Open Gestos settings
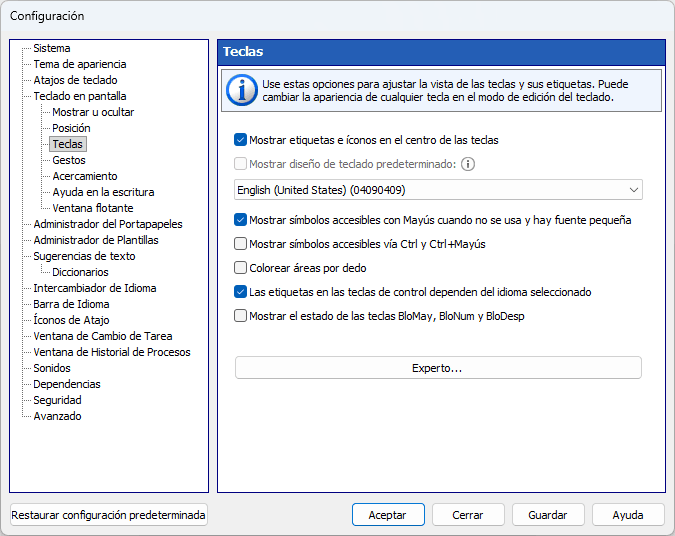This screenshot has width=675, height=536. pos(69,160)
